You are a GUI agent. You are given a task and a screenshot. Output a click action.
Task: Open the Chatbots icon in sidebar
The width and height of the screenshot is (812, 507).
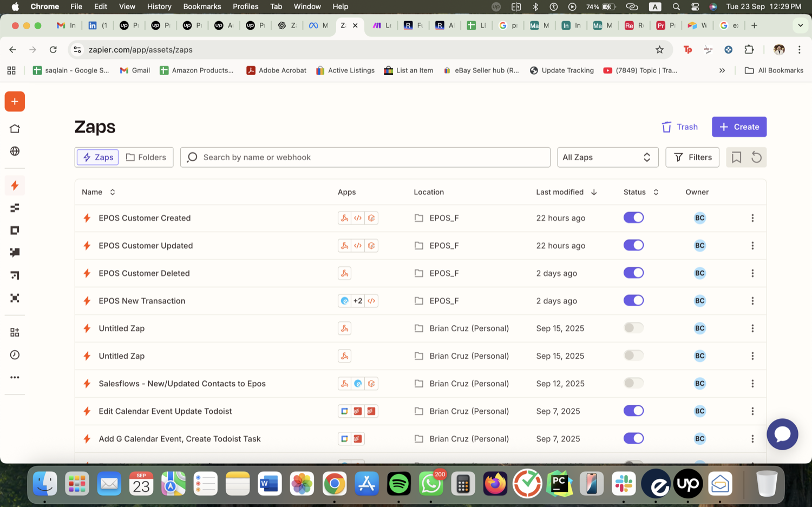click(x=15, y=253)
